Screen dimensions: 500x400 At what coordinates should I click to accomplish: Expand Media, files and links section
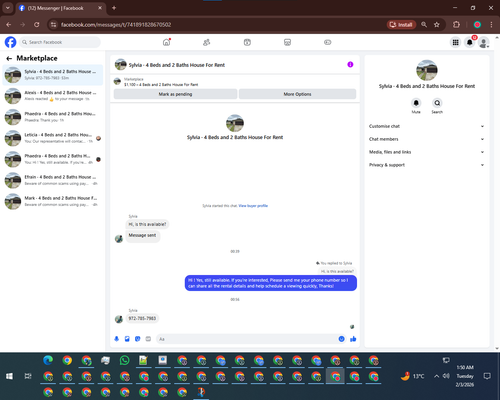426,152
